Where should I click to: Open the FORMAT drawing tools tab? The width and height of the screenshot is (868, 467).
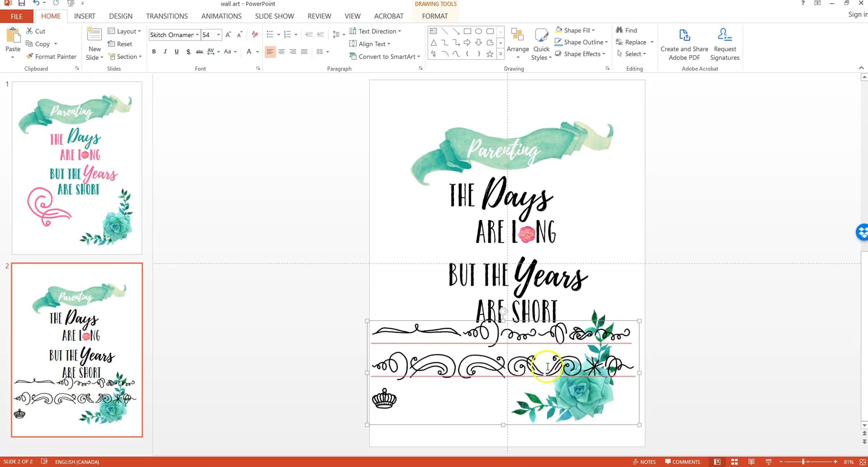435,16
